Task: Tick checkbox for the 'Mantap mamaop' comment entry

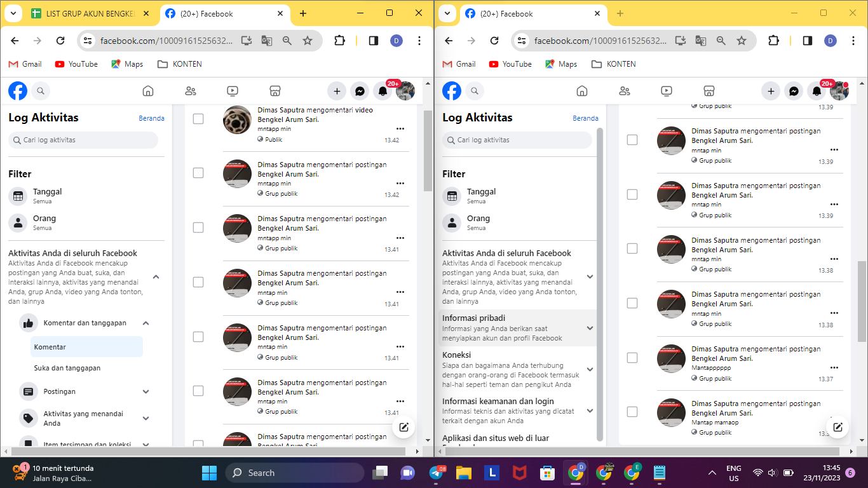Action: (x=632, y=412)
